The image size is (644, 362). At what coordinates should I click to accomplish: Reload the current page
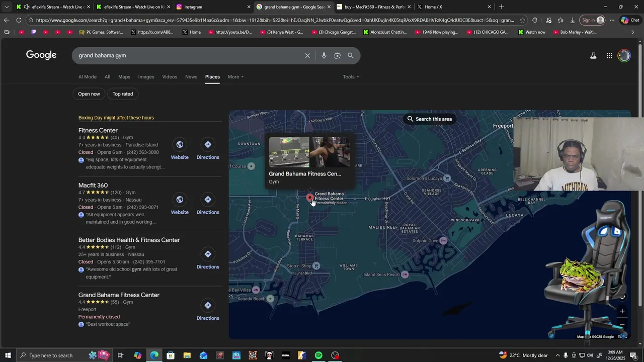[19, 20]
